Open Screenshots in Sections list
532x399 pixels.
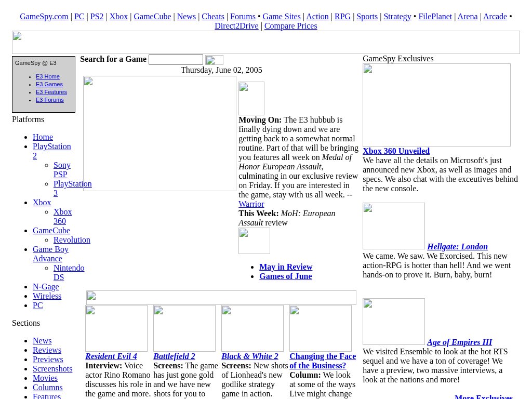(52, 369)
